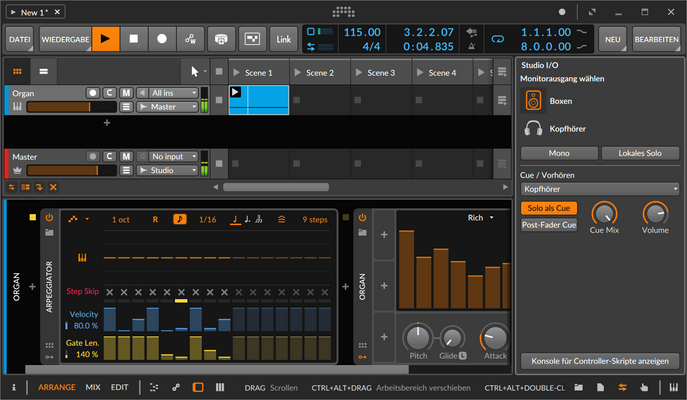Screen dimensions: 687x400
Task: Switch to the MIX view
Action: (x=93, y=387)
